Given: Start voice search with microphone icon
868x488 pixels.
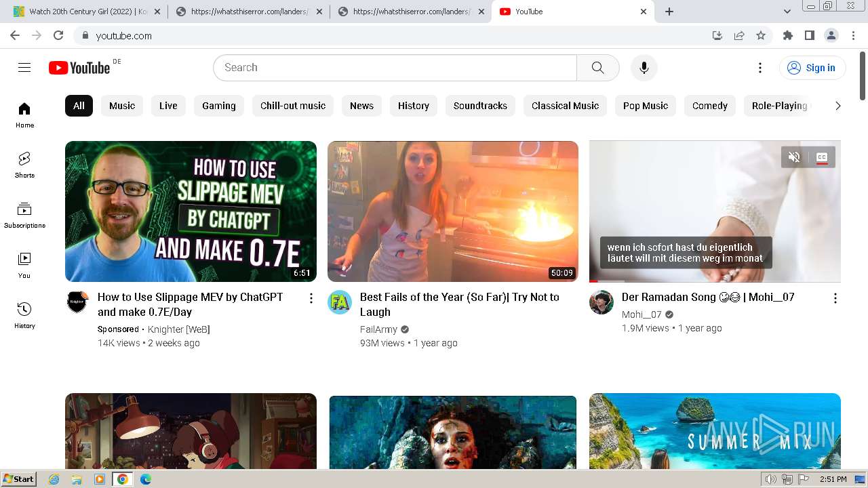Looking at the screenshot, I should (644, 67).
